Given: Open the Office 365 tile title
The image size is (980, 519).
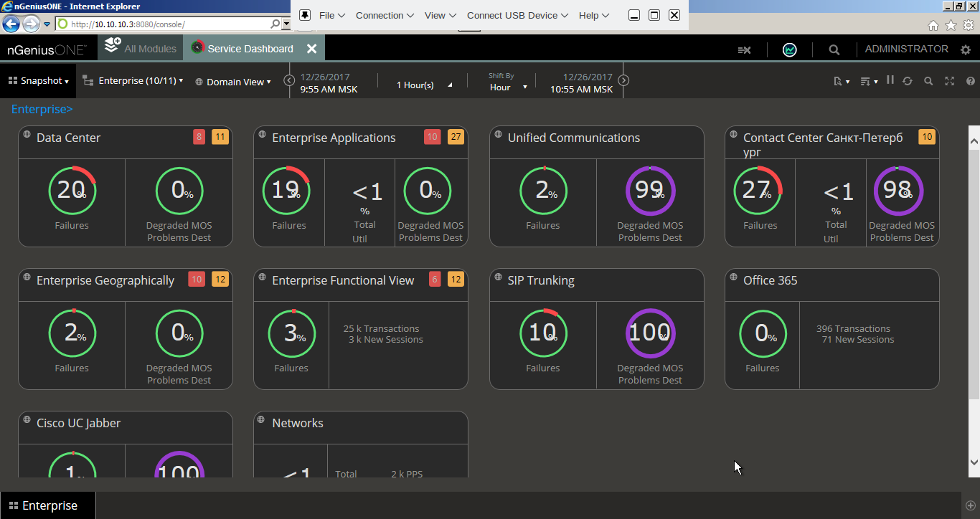Looking at the screenshot, I should [x=770, y=280].
